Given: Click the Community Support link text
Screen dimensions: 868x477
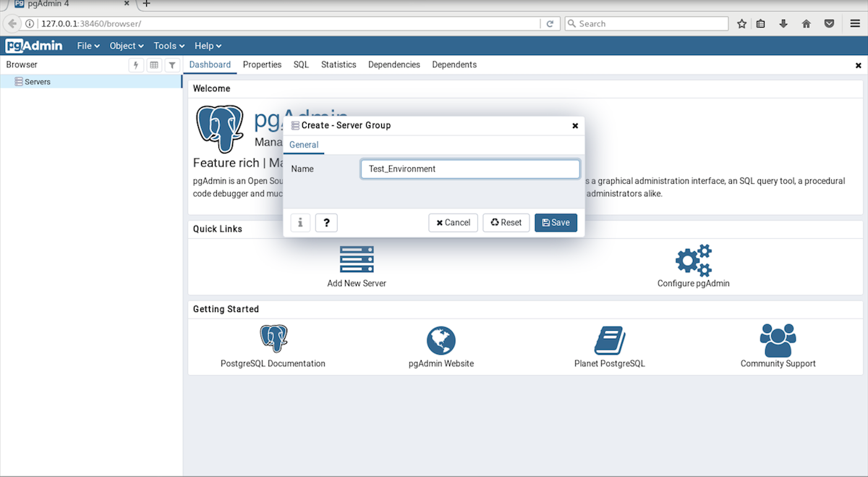Looking at the screenshot, I should [x=778, y=363].
